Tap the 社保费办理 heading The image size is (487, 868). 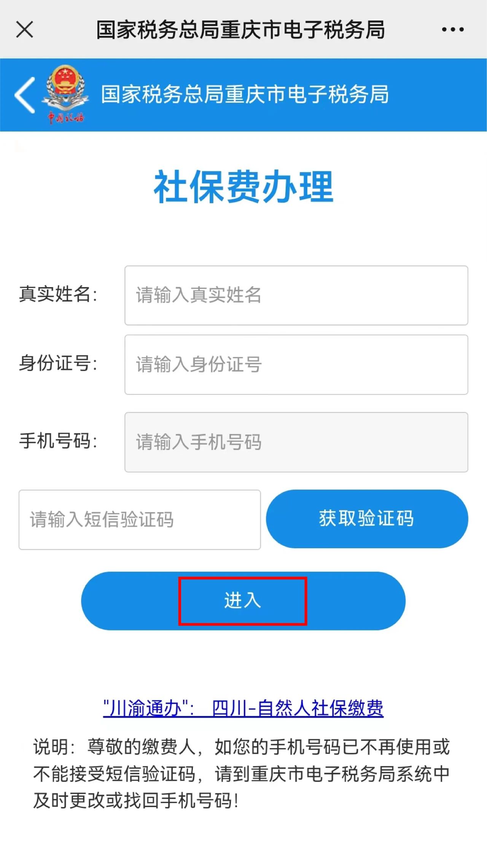(243, 187)
